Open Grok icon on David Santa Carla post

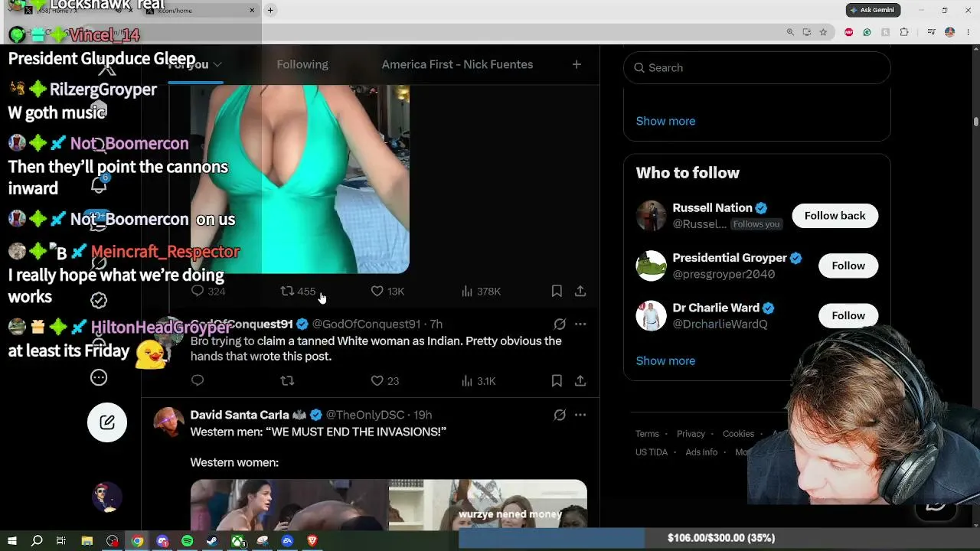point(560,415)
